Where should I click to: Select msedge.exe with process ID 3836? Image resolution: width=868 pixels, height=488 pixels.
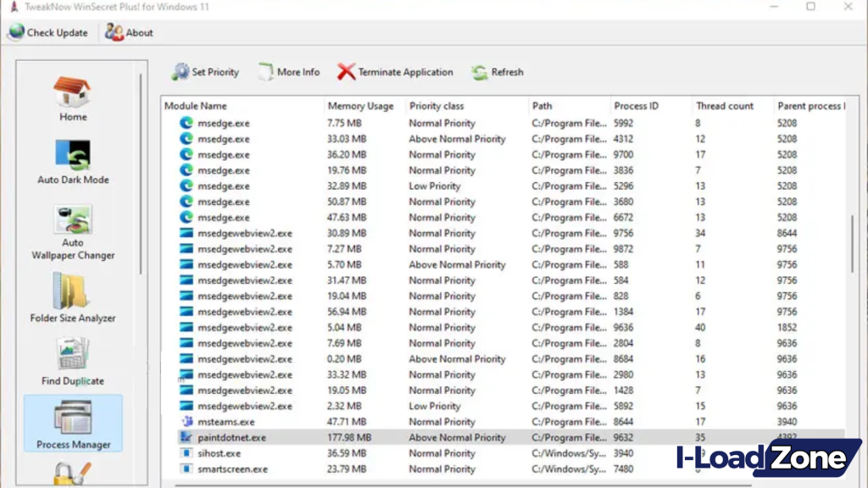click(511, 170)
